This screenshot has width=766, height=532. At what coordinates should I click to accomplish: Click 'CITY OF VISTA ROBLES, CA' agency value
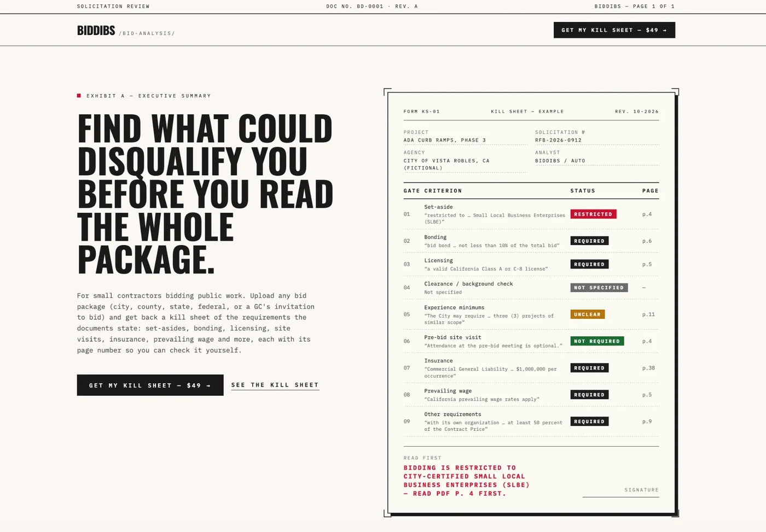(x=446, y=161)
